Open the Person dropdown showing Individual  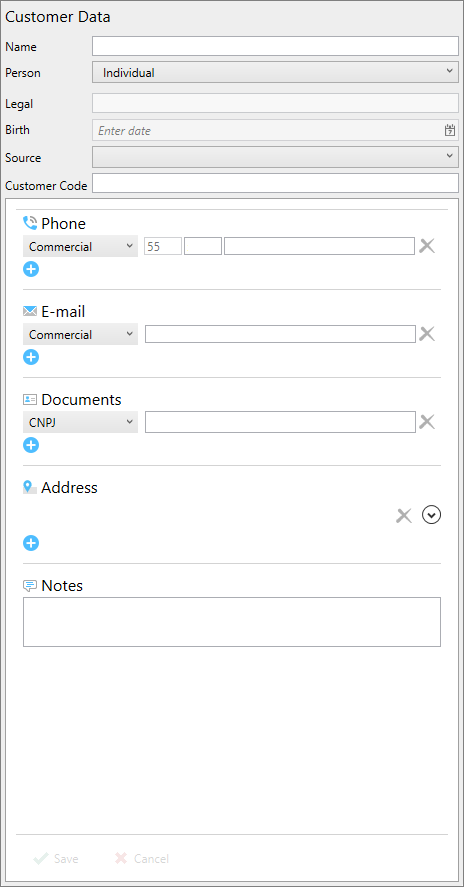[275, 72]
